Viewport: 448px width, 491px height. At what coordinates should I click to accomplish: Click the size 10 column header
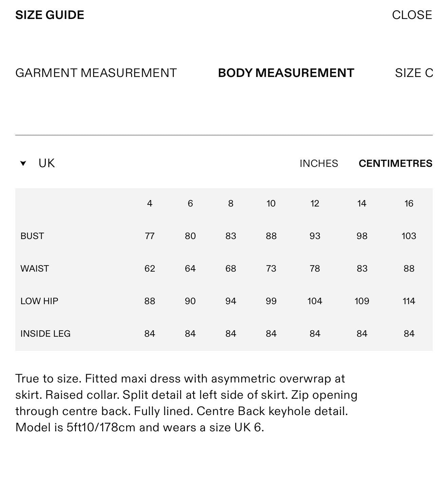tap(271, 203)
